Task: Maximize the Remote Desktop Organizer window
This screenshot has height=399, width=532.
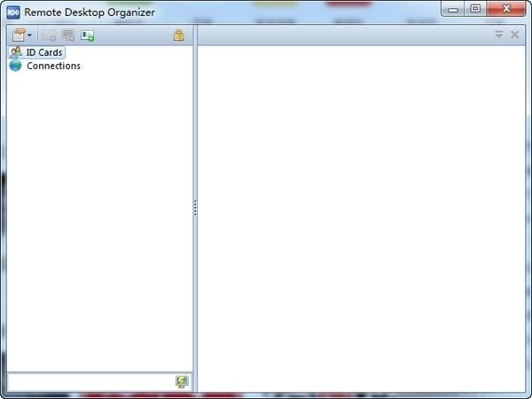Action: pyautogui.click(x=475, y=9)
